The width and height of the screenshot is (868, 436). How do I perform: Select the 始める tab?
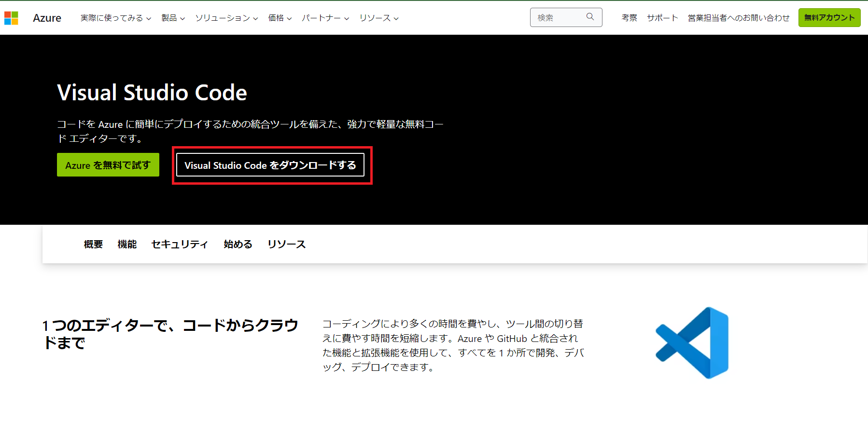click(x=238, y=245)
